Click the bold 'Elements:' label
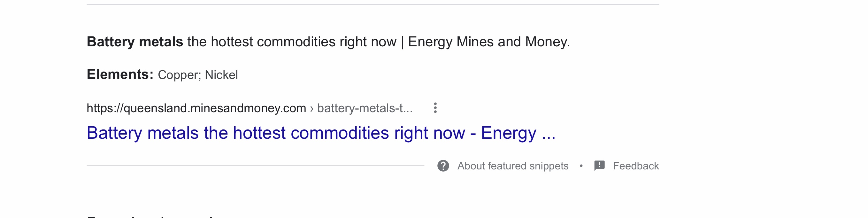The image size is (868, 218). [120, 74]
